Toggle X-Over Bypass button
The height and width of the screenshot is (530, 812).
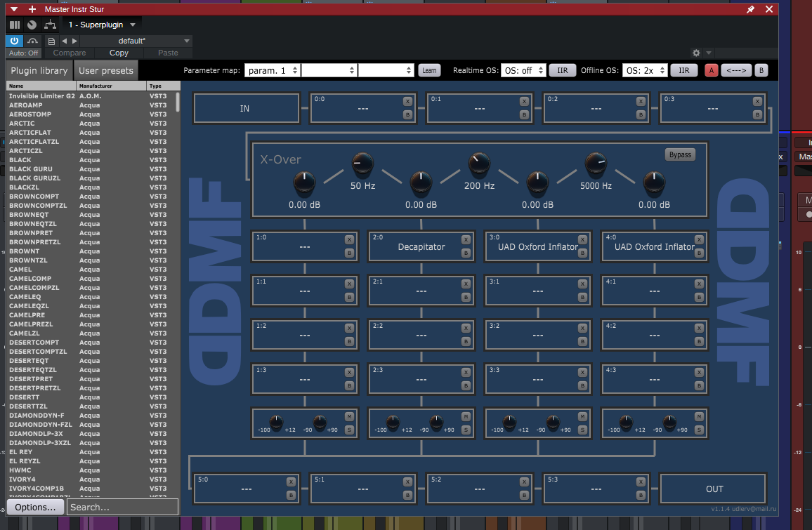pyautogui.click(x=680, y=154)
